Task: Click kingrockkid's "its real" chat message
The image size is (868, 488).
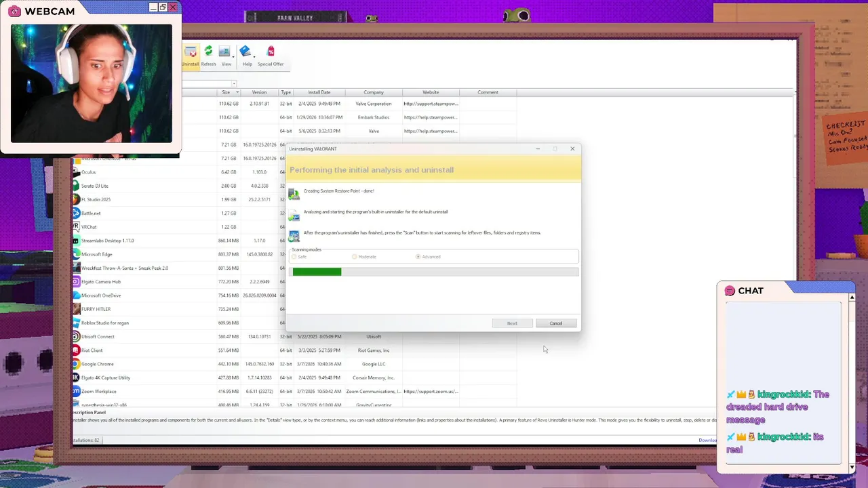Action: 774,443
